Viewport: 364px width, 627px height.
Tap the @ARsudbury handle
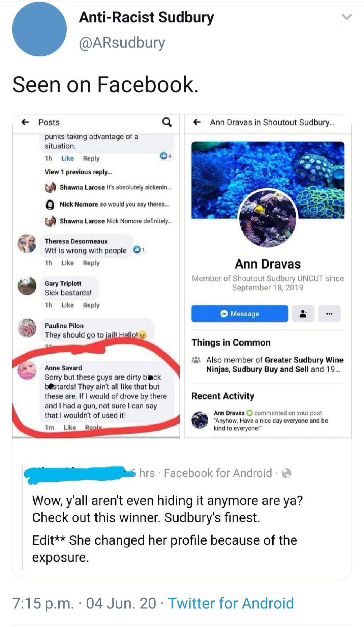122,43
